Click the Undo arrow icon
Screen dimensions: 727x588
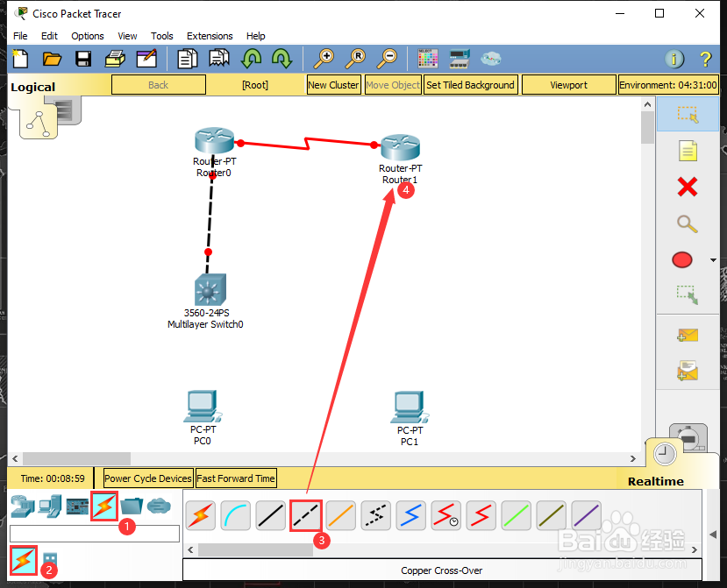click(x=251, y=59)
